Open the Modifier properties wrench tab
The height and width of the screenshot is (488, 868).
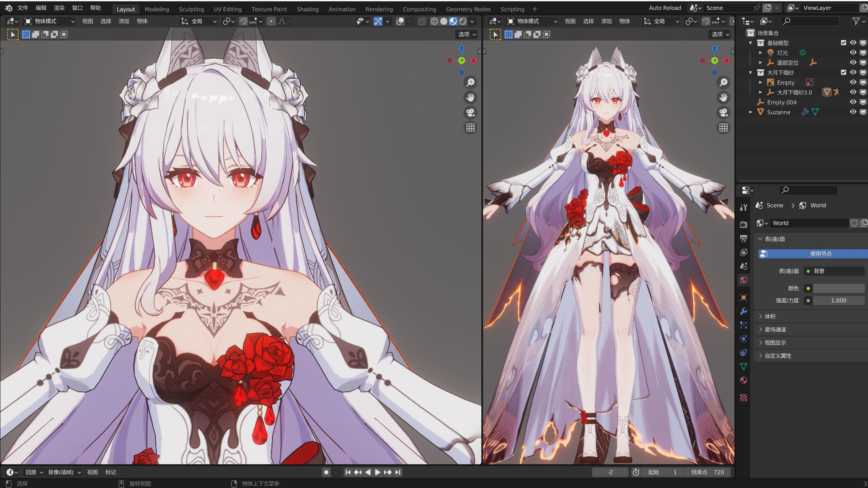click(x=743, y=311)
